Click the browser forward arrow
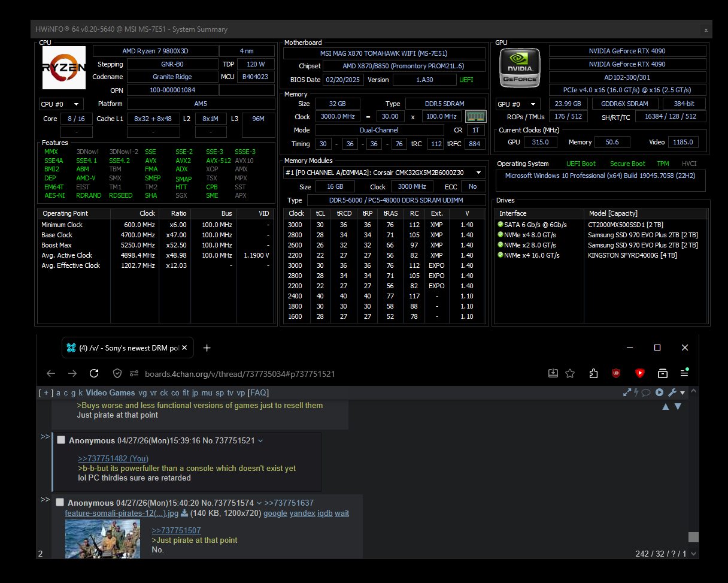The height and width of the screenshot is (583, 728). pos(72,373)
